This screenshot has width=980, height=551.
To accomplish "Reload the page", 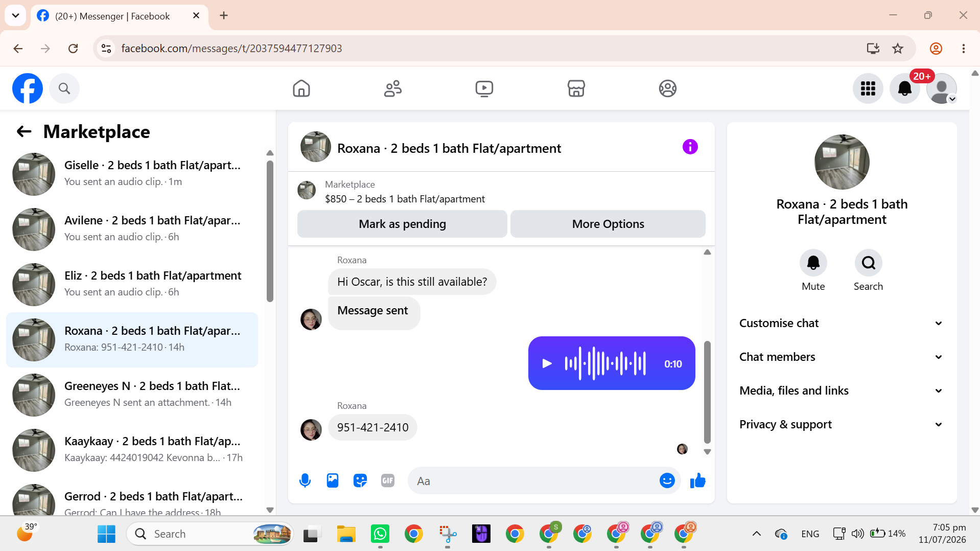I will (x=73, y=49).
